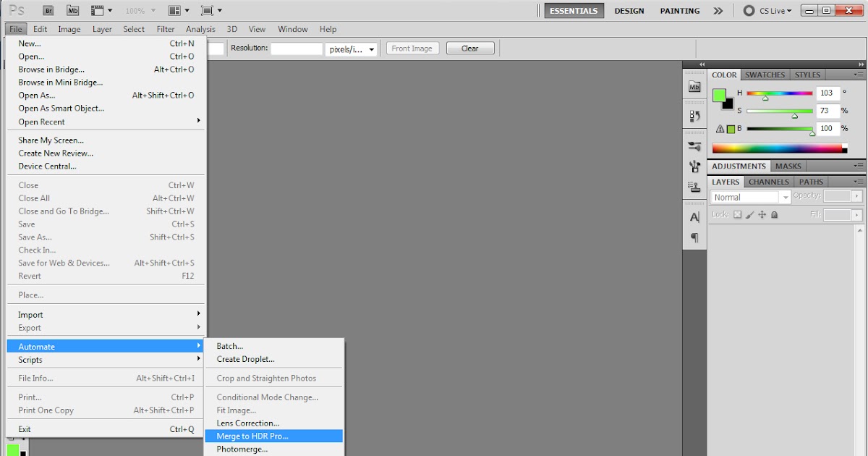Open the Clone Source stamp panel icon
Viewport: 868px width, 456px height.
pyautogui.click(x=695, y=187)
